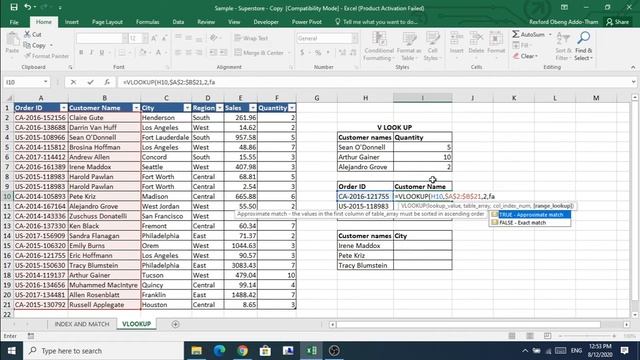Click the Save icon in quick access toolbar

pos(14,7)
